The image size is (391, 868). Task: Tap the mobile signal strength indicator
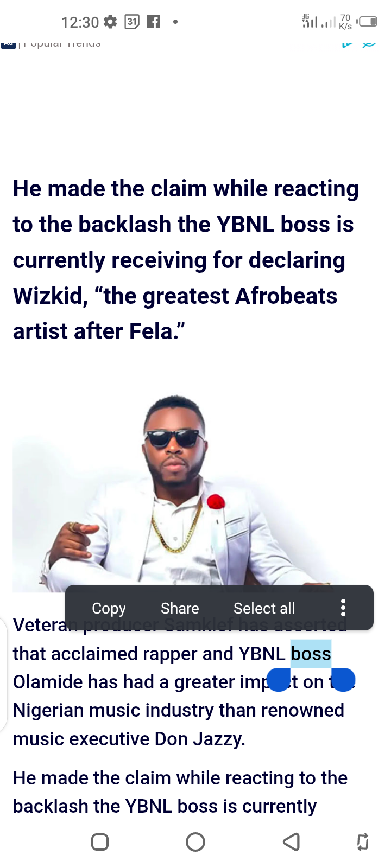pos(318,22)
